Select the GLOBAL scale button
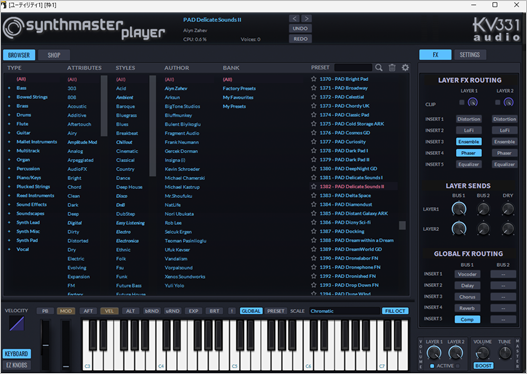527x374 pixels. (x=251, y=311)
